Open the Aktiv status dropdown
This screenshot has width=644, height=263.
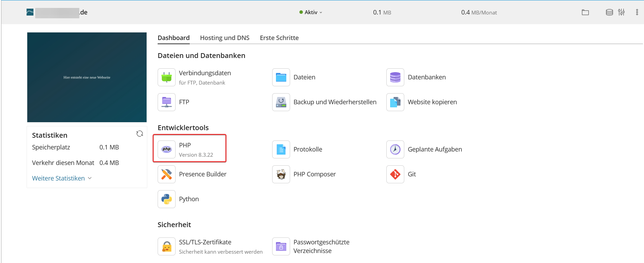click(311, 12)
